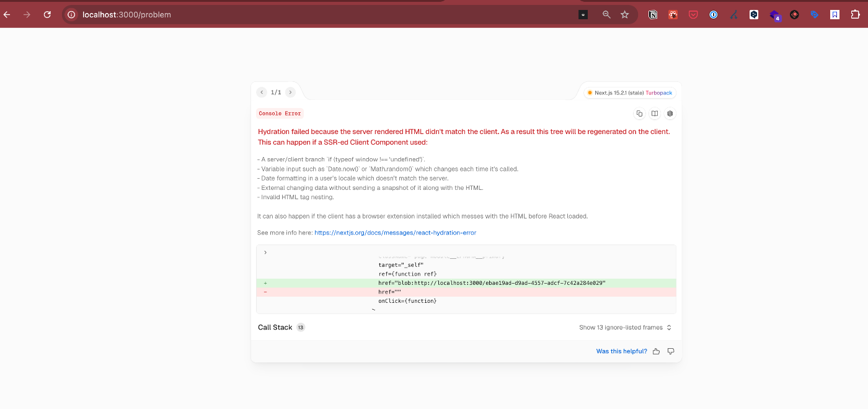Open the react-hydration-error documentation link
Viewport: 868px width, 409px height.
395,232
